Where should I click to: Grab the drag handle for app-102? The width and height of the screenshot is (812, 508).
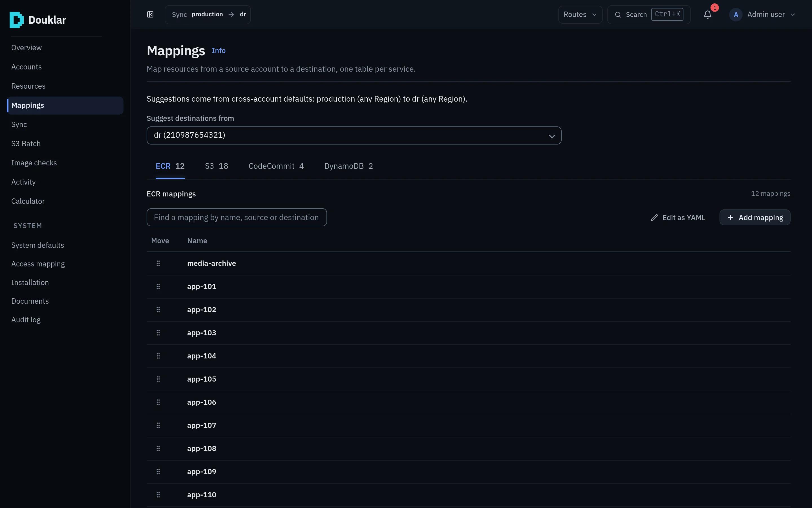[158, 310]
